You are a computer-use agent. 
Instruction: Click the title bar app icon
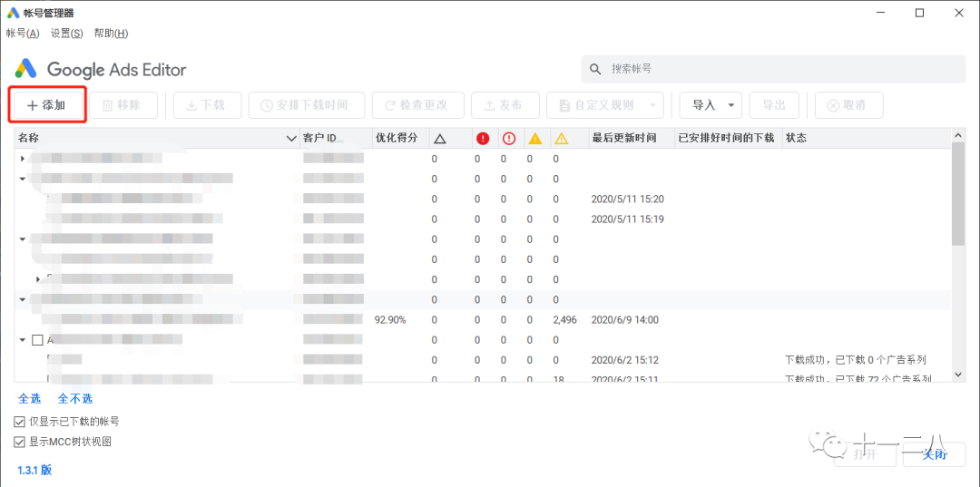13,13
